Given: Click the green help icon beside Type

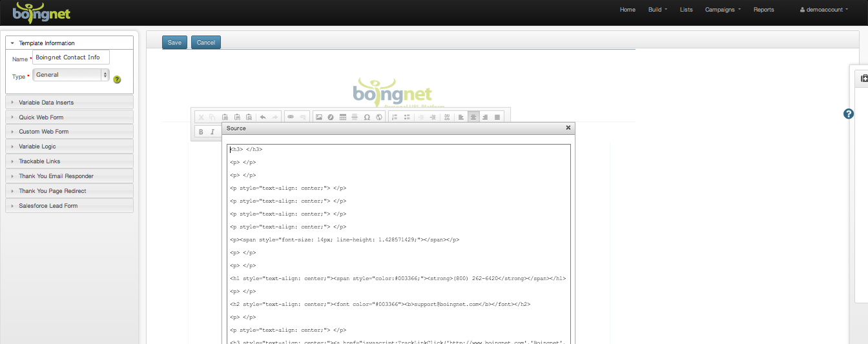Looking at the screenshot, I should (117, 79).
